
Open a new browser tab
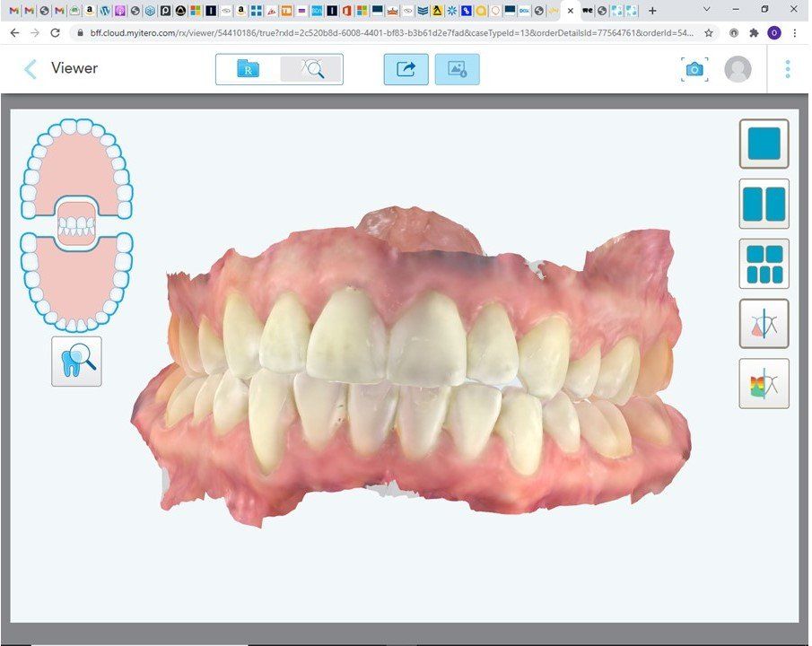(x=652, y=11)
